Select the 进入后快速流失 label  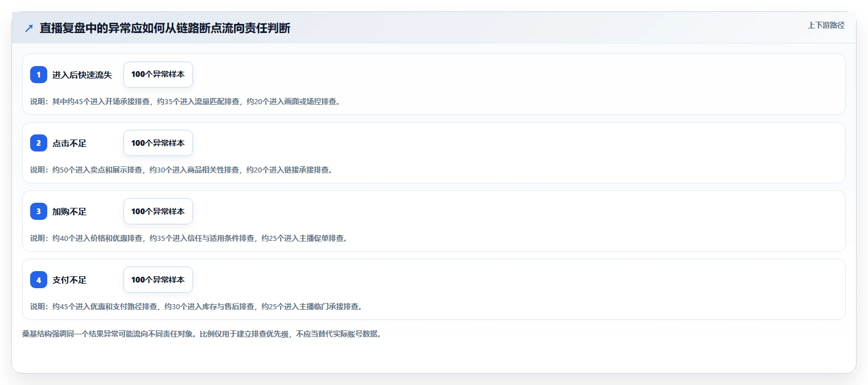tap(83, 75)
